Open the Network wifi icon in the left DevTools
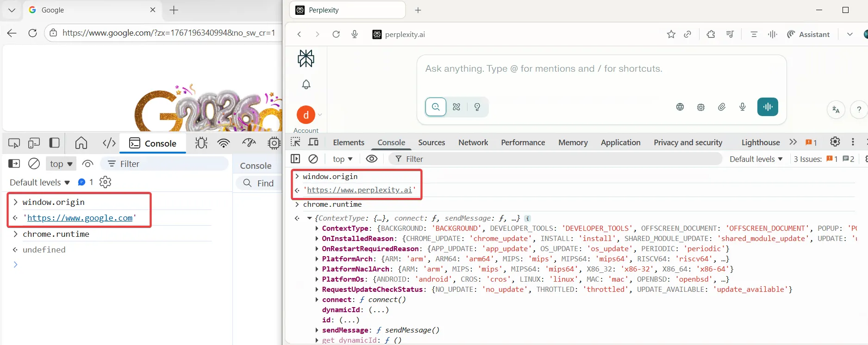 click(224, 143)
